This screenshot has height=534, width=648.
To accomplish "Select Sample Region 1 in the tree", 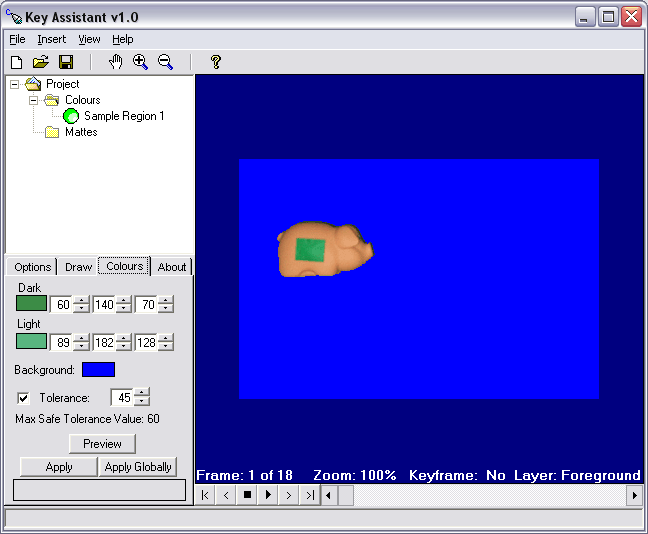I will tap(124, 116).
